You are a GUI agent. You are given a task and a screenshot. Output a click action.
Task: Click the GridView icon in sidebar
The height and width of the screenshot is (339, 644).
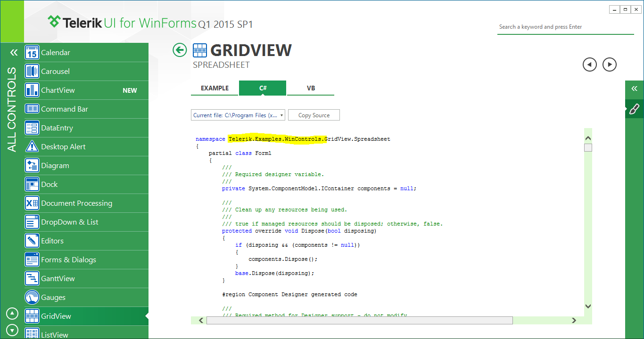32,316
